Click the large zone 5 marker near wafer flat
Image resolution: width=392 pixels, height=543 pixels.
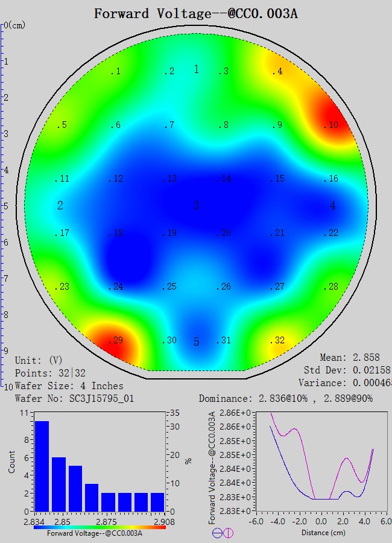[196, 343]
